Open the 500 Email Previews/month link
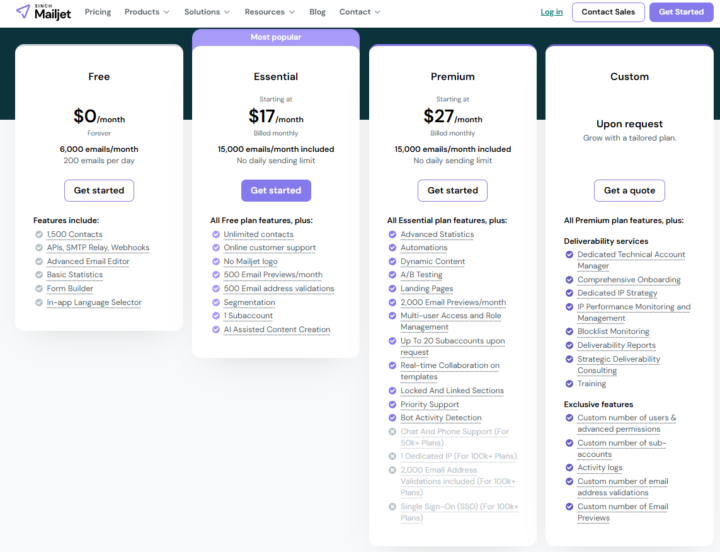Screen dimensions: 720x552 (273, 275)
